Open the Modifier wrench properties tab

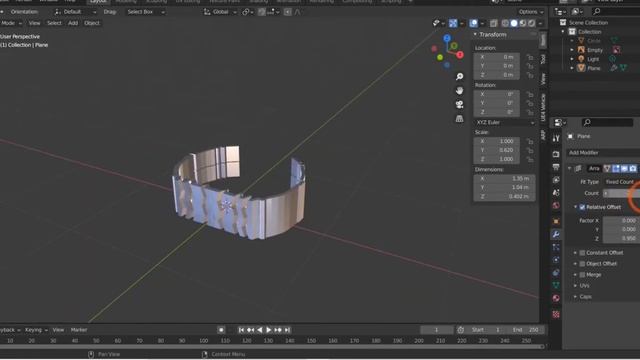556,234
